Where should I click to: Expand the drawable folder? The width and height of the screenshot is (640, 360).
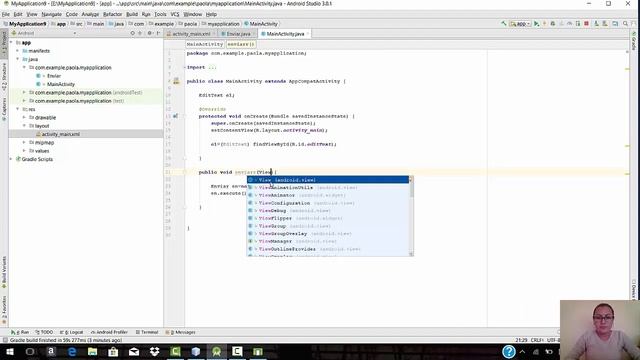(x=24, y=117)
